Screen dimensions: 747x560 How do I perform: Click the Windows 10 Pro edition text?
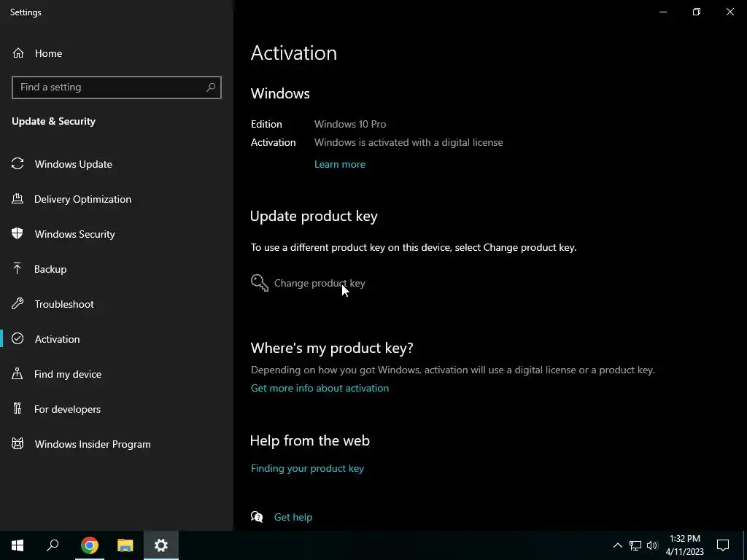pos(350,124)
